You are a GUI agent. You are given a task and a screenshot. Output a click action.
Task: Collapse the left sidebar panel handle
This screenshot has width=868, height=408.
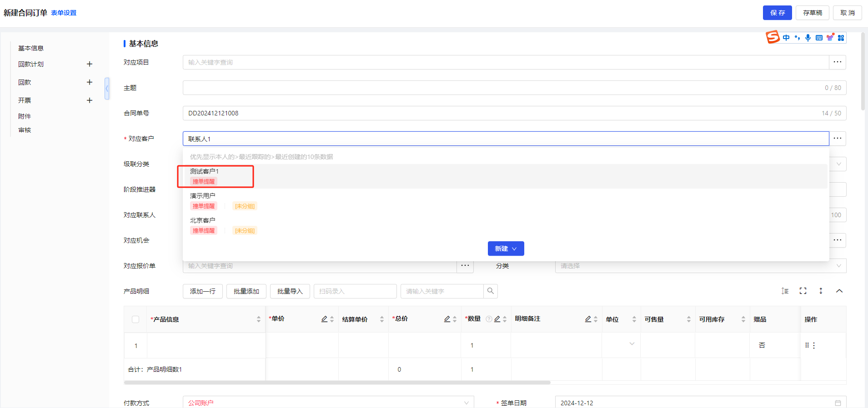coord(107,88)
